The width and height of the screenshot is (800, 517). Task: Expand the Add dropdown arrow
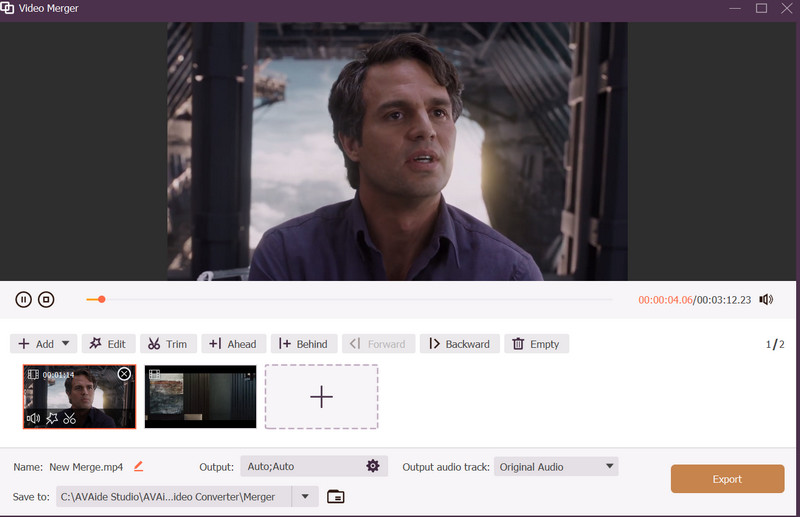point(66,343)
